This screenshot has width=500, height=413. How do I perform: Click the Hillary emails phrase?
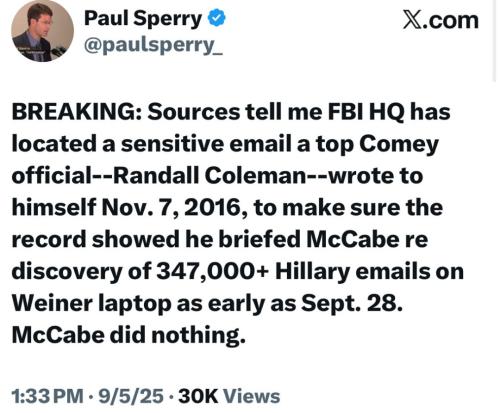click(x=354, y=272)
